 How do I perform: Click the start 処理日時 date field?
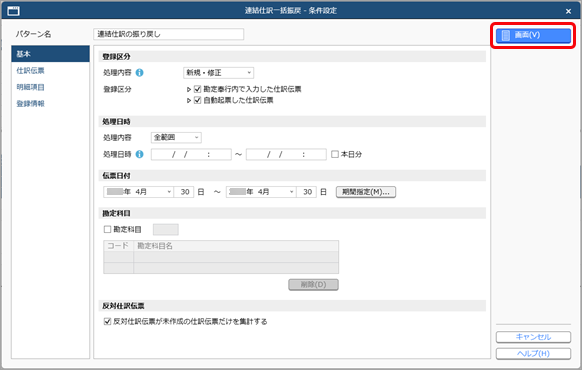tap(191, 154)
